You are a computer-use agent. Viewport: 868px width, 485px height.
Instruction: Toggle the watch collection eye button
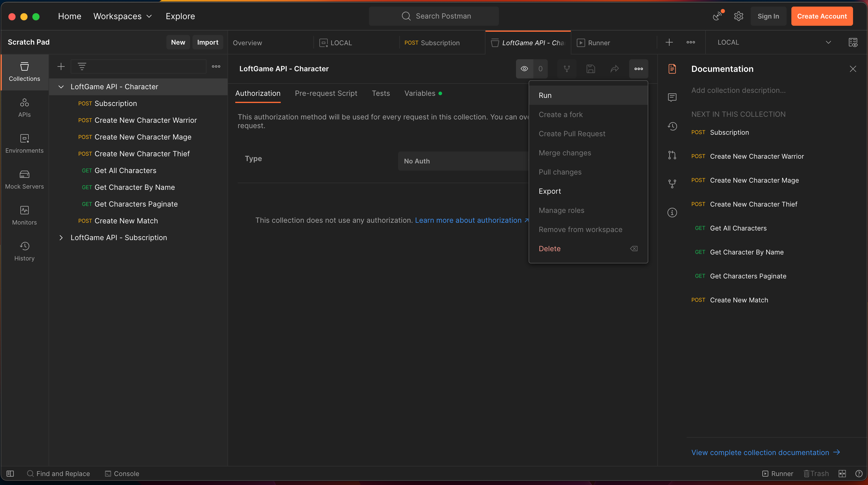(524, 69)
